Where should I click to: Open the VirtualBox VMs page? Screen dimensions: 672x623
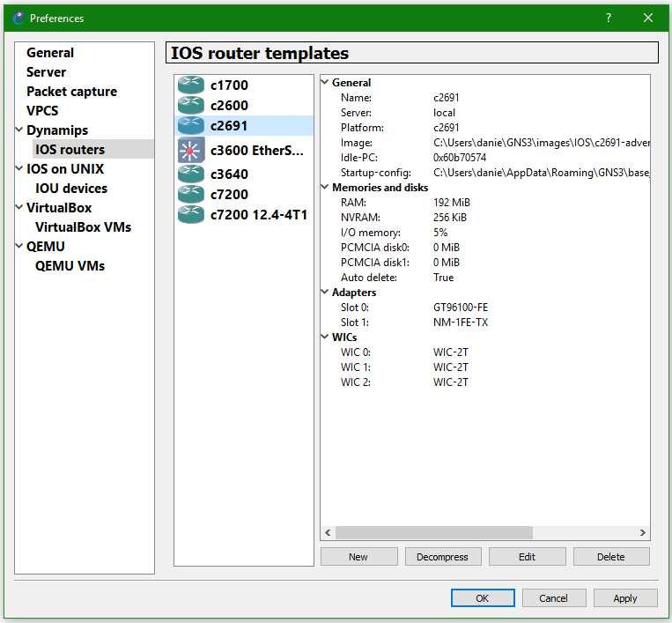pos(83,226)
